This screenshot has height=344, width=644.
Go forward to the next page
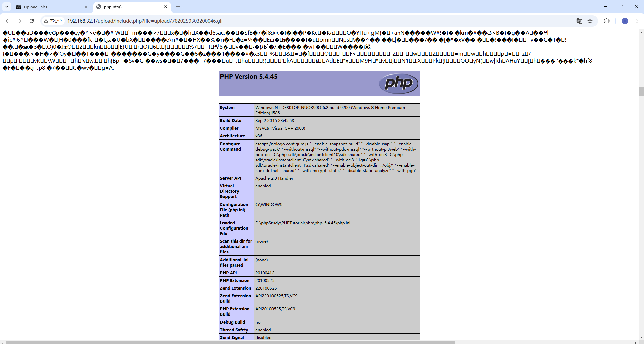[19, 21]
